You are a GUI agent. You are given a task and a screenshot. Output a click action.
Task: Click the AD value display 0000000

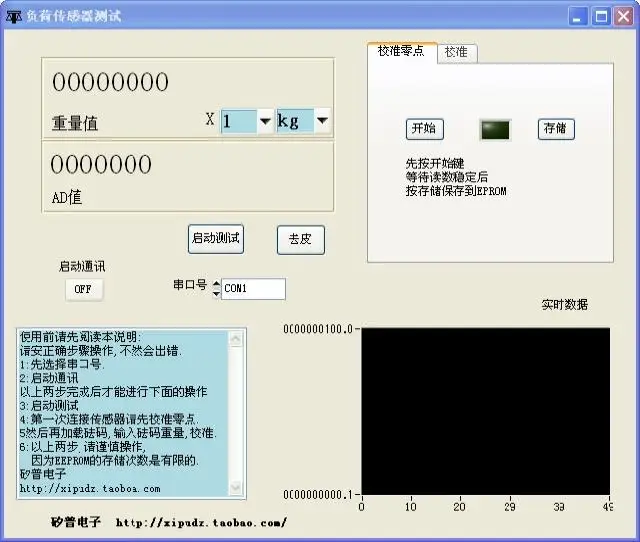(101, 164)
